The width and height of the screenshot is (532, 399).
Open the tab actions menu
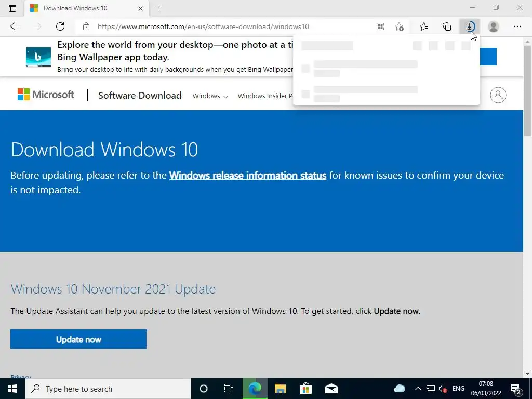pyautogui.click(x=12, y=8)
